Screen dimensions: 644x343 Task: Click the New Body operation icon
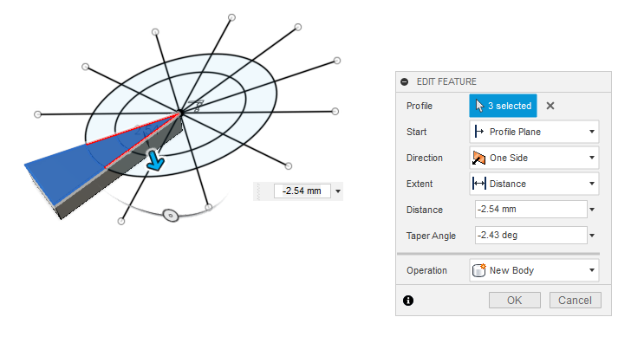tap(479, 270)
